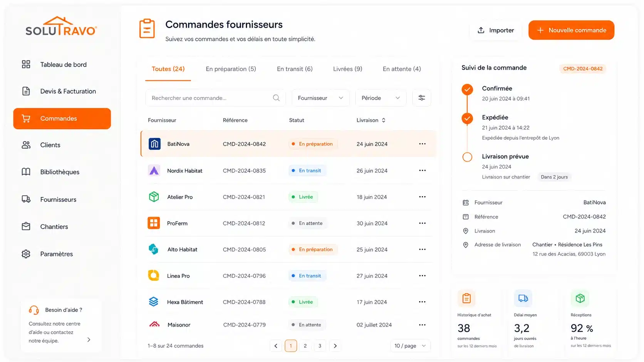This screenshot has width=644, height=362.
Task: Go to next page arrow
Action: [335, 346]
